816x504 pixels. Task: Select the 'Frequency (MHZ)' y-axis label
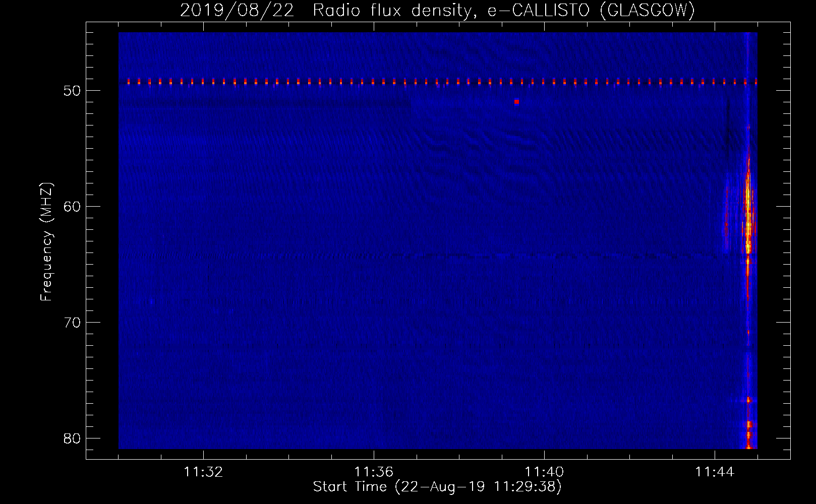tap(46, 242)
